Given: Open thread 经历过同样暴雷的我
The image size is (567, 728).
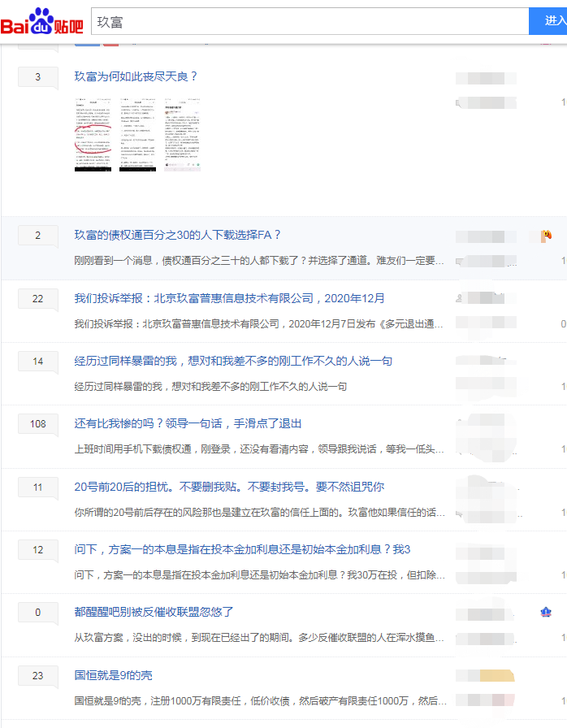Looking at the screenshot, I should click(233, 361).
